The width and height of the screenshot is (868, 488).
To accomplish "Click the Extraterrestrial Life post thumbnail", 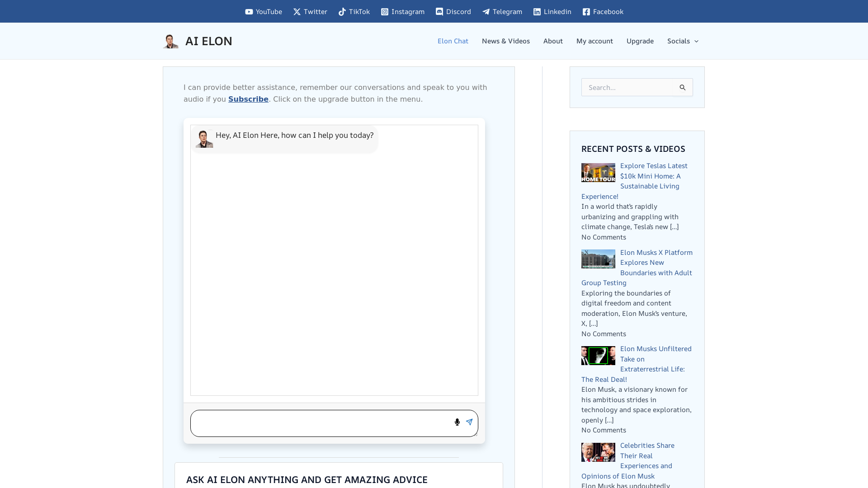I will click(x=598, y=356).
